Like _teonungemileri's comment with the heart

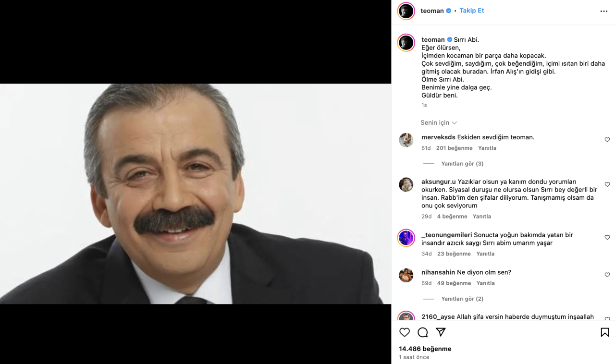point(607,238)
